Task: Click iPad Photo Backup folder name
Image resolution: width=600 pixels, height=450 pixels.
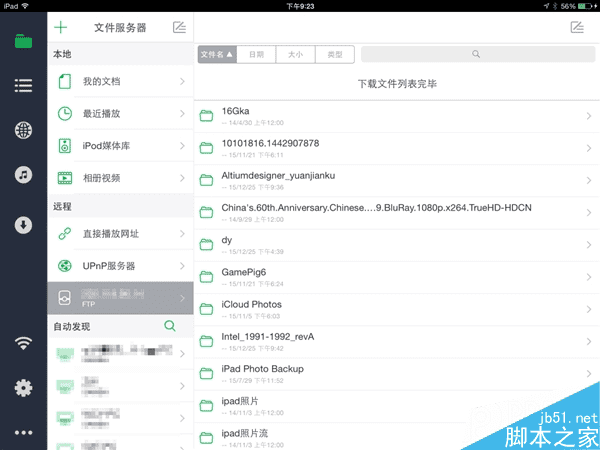Action: pyautogui.click(x=262, y=369)
